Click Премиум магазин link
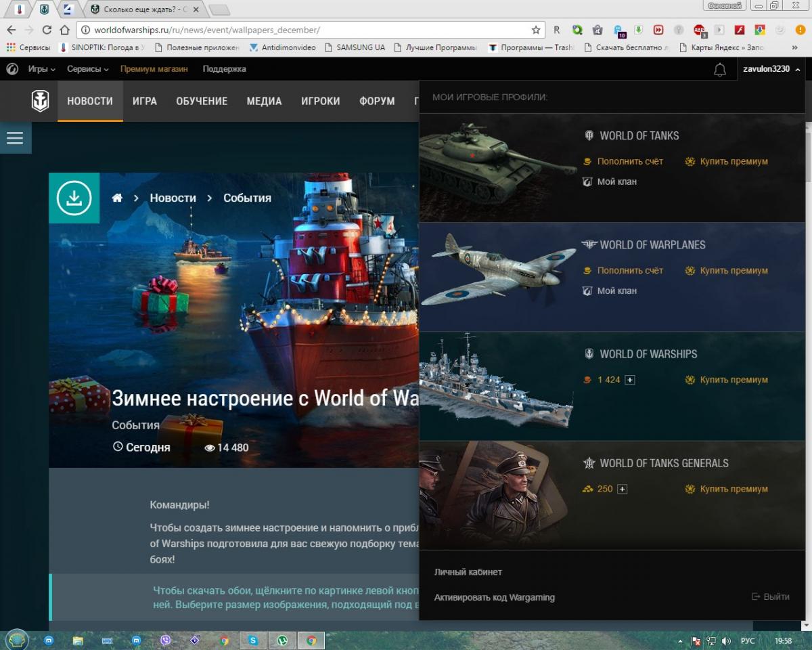Image resolution: width=812 pixels, height=650 pixels. tap(154, 69)
